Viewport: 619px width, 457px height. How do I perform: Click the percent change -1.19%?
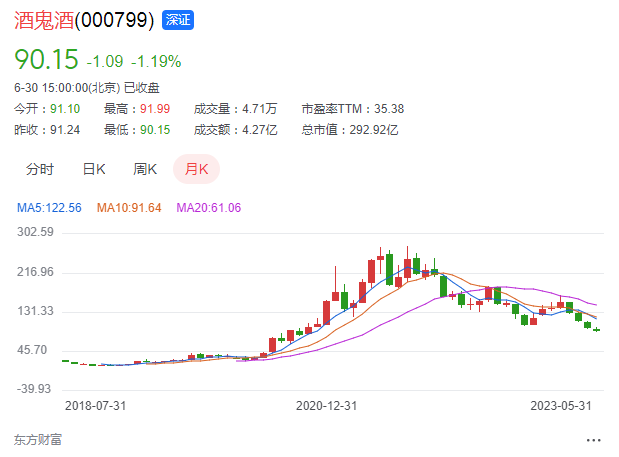point(156,62)
